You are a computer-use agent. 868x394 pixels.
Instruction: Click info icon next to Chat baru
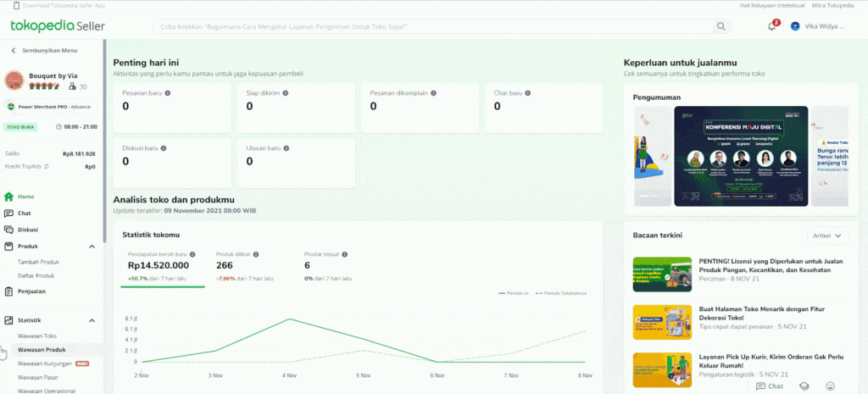point(528,93)
